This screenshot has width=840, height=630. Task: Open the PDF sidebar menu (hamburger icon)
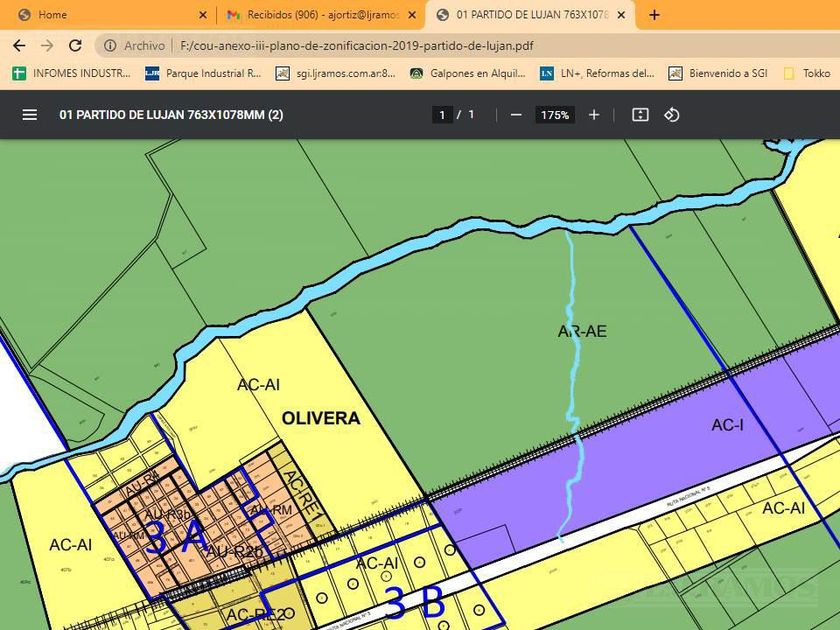(x=30, y=115)
